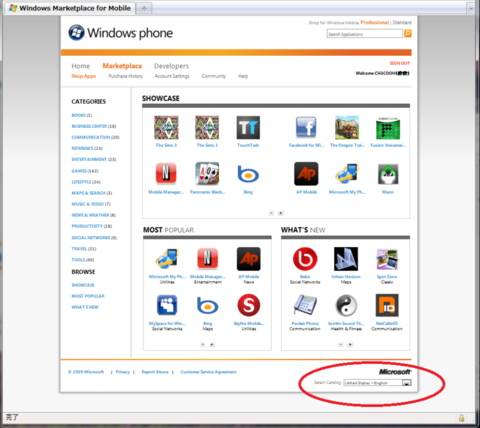
Task: Select The Oregon Trail app icon
Action: [347, 128]
